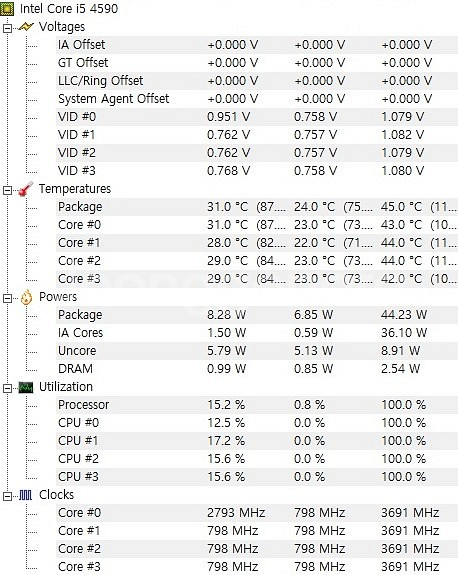Click the Powers flame icon

click(26, 297)
